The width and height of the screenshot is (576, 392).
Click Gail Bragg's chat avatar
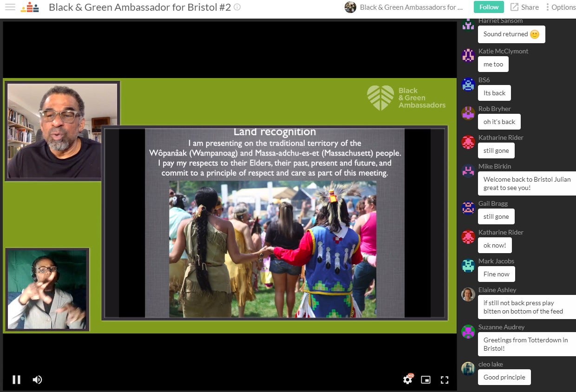(x=468, y=208)
